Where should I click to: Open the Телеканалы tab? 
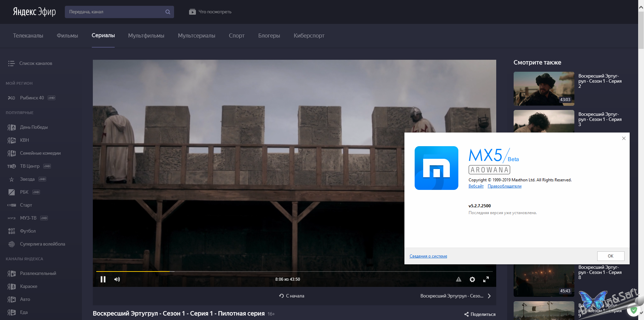tap(28, 36)
